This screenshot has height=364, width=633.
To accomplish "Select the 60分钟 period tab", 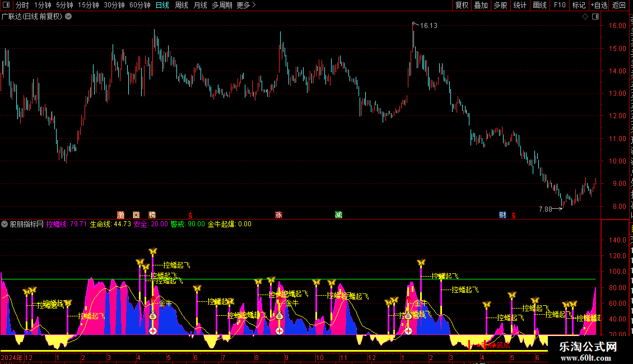I will point(140,5).
